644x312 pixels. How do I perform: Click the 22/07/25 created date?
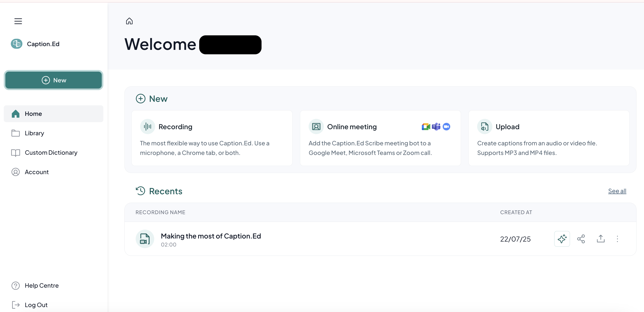(x=515, y=239)
